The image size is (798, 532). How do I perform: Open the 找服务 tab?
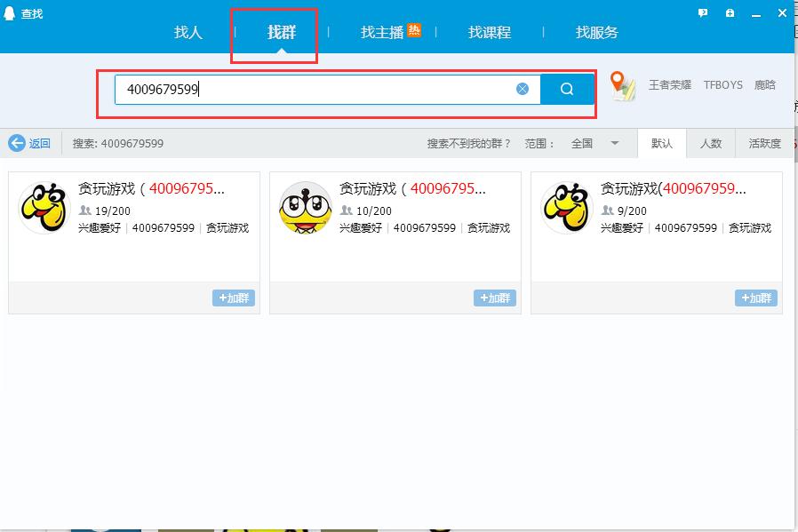point(597,33)
